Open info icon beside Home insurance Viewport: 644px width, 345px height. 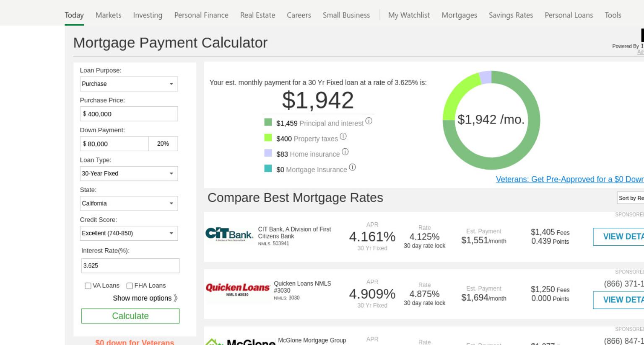pos(345,152)
